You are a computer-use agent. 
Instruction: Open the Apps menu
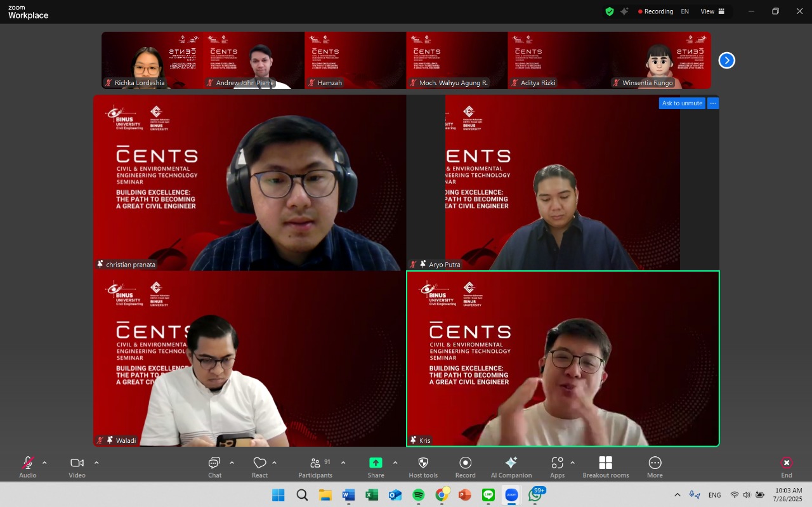tap(557, 466)
